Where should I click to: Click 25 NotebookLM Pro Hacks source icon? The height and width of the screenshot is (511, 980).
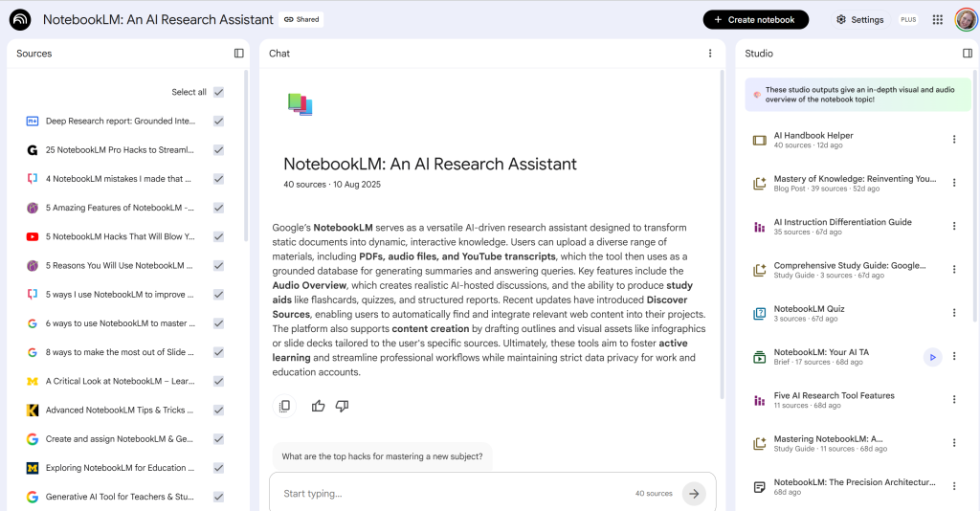point(33,150)
